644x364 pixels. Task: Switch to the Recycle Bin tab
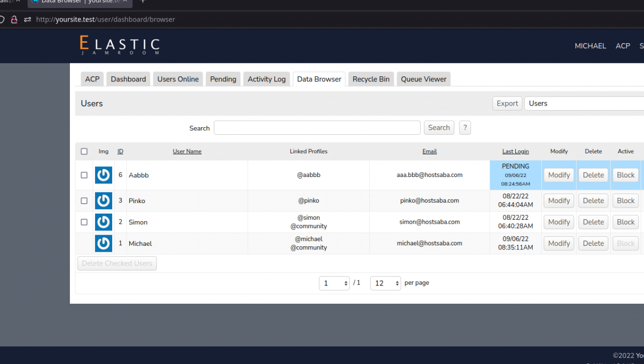371,79
